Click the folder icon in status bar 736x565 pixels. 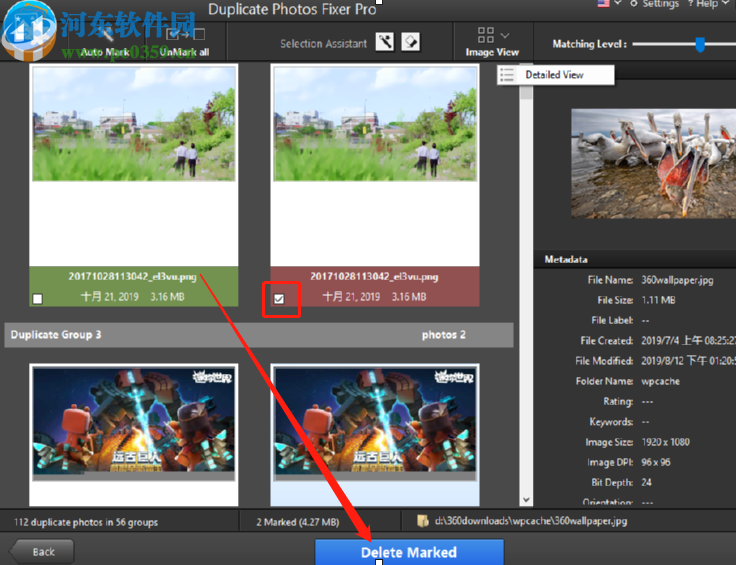tap(422, 521)
